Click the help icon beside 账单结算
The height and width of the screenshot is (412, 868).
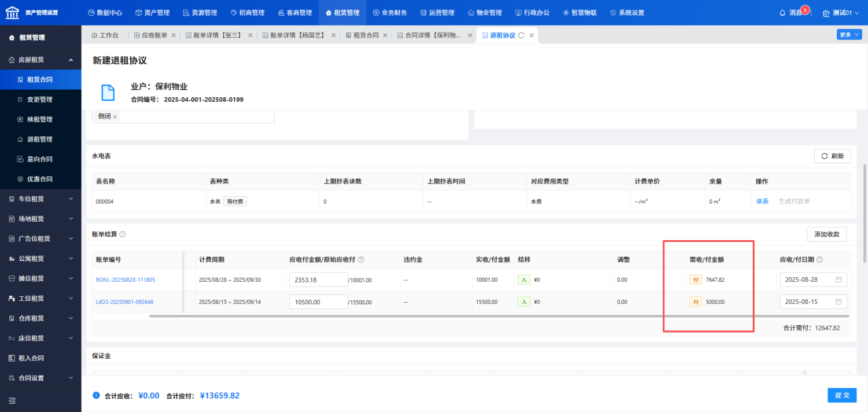pyautogui.click(x=123, y=234)
